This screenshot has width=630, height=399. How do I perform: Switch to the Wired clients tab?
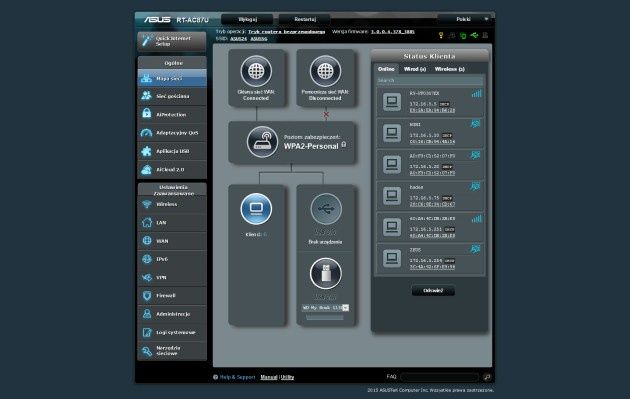tap(415, 69)
